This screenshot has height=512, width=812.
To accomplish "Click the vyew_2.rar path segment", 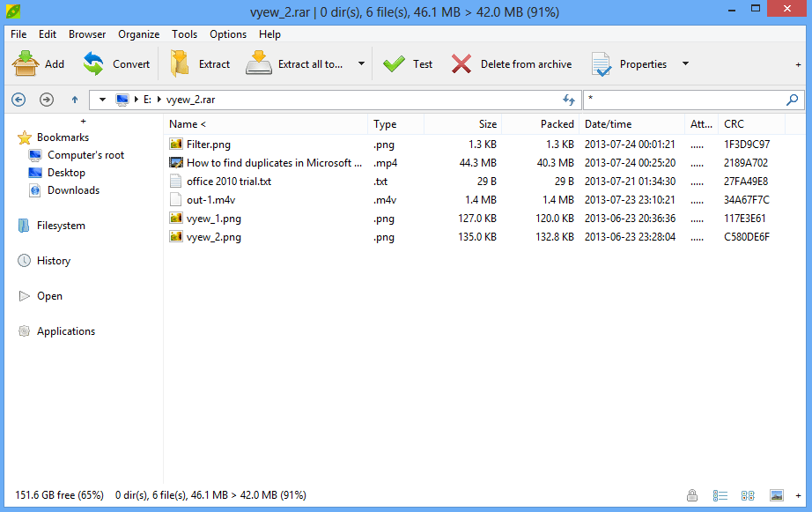I will tap(190, 100).
